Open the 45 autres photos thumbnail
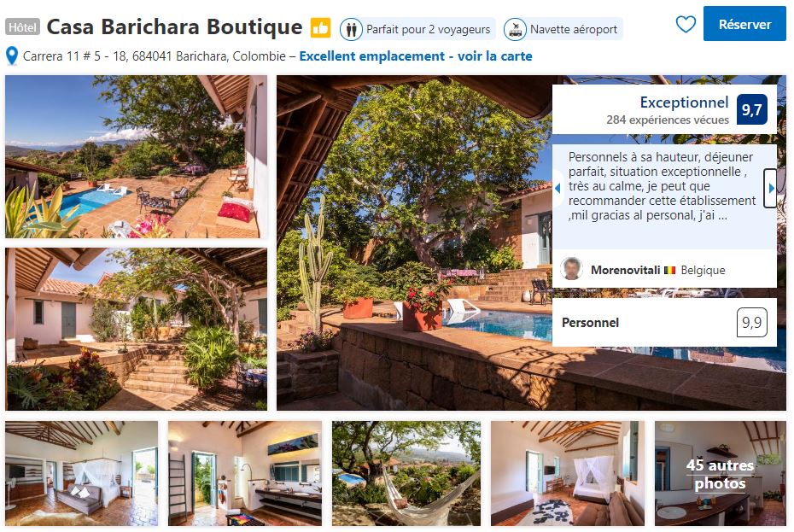Viewport: 794px width, 532px height. [720, 473]
